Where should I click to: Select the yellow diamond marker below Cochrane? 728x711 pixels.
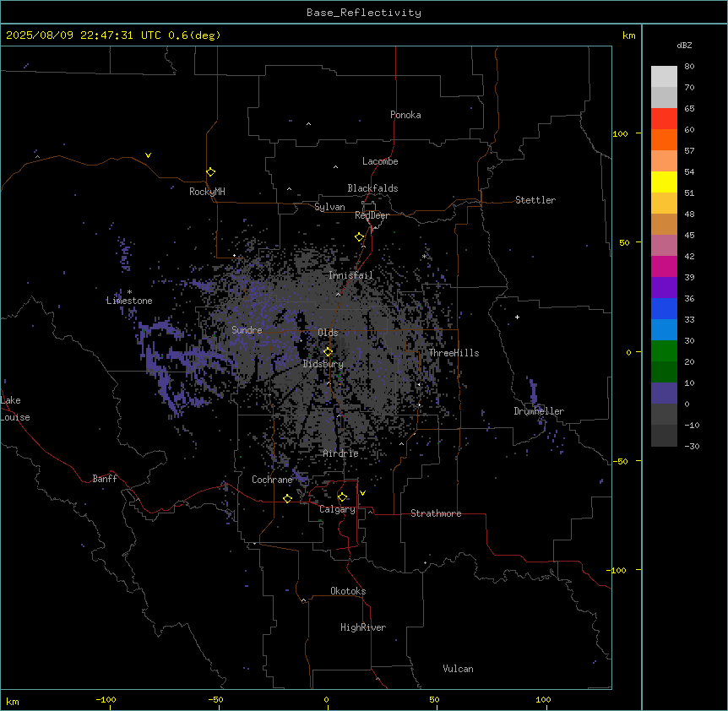coord(287,498)
